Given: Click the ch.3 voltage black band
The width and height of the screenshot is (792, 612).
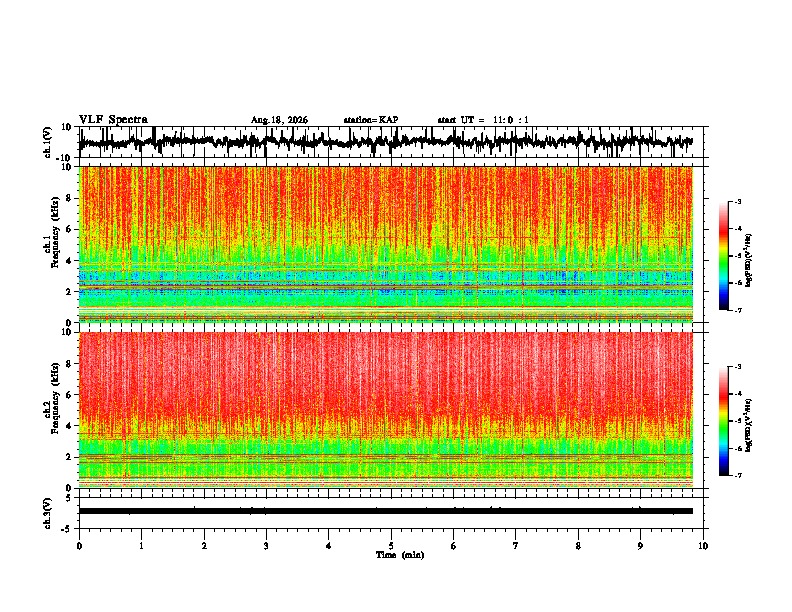Looking at the screenshot, I should click(386, 511).
